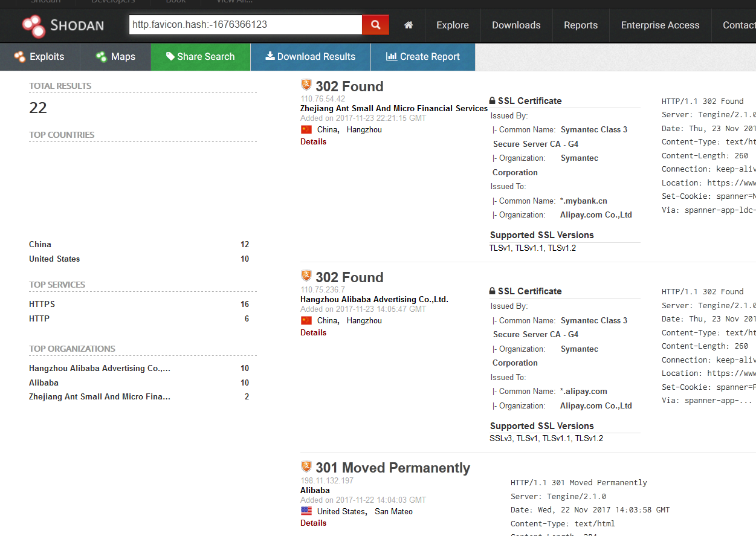Click Download Results
Image resolution: width=756 pixels, height=536 pixels.
tap(311, 57)
